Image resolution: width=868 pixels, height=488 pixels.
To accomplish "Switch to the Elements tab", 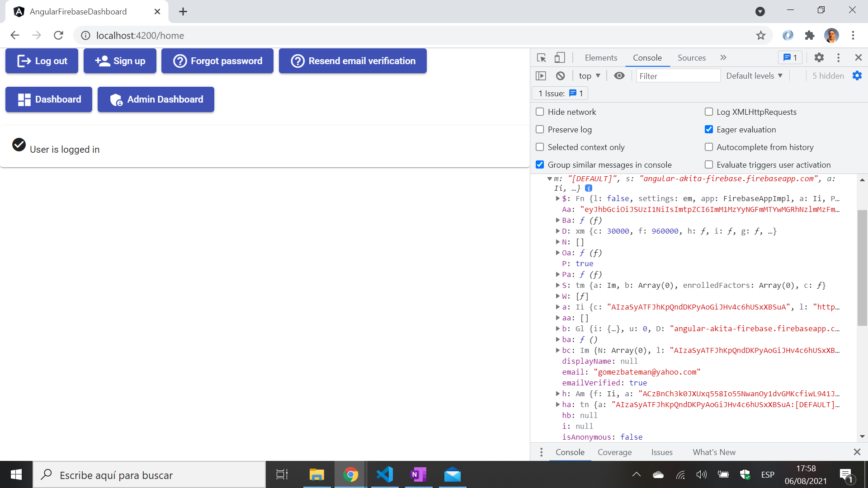I will click(600, 58).
